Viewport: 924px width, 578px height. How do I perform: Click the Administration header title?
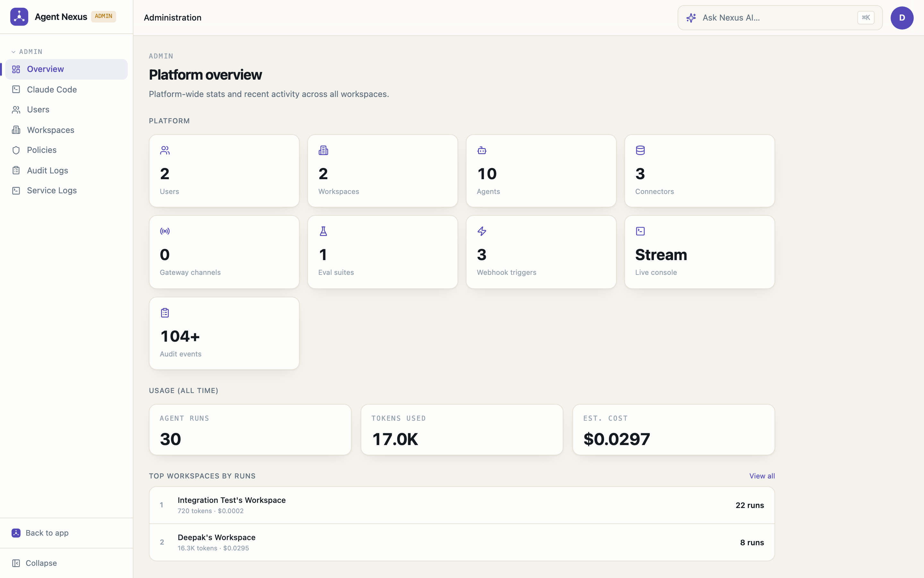173,18
